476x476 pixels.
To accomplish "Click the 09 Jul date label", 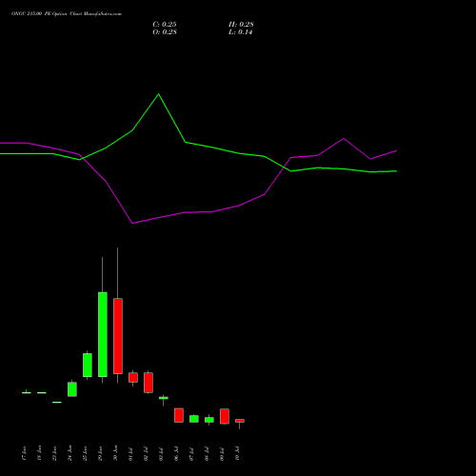I will [x=222, y=453].
